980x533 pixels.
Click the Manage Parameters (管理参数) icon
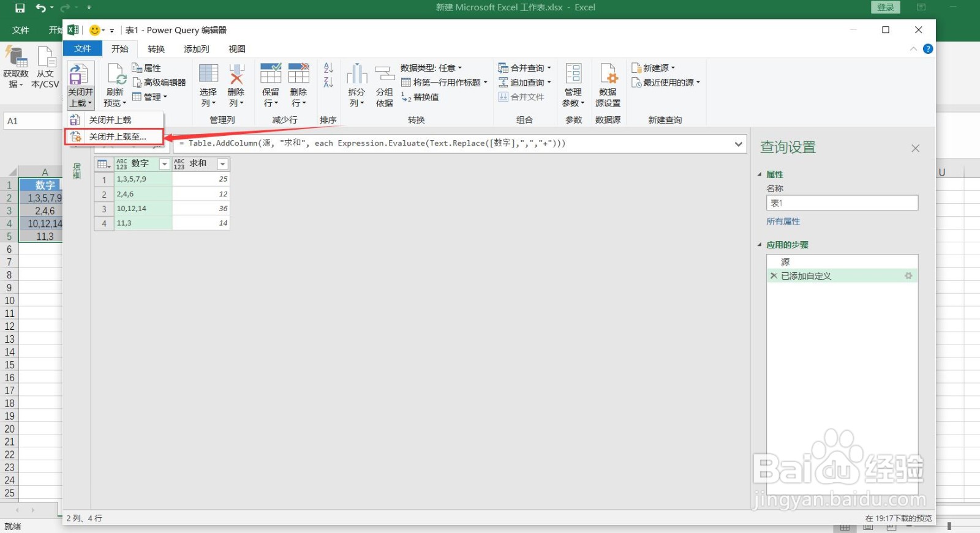(573, 74)
